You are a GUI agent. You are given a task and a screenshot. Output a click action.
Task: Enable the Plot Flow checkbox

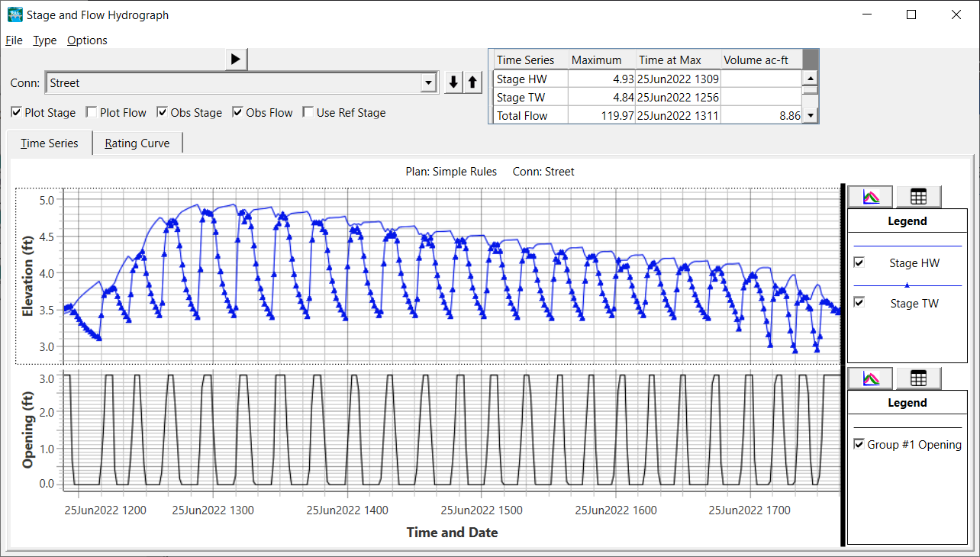point(92,113)
